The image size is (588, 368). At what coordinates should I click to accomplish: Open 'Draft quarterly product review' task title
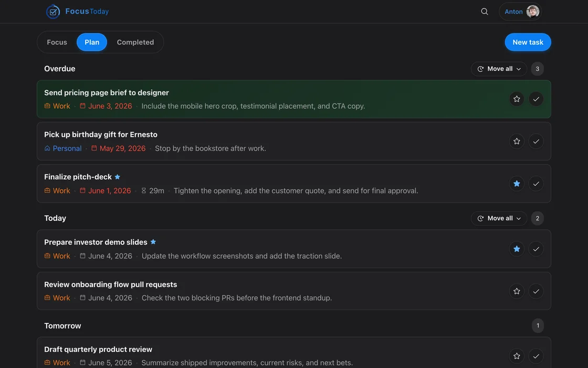click(x=98, y=349)
